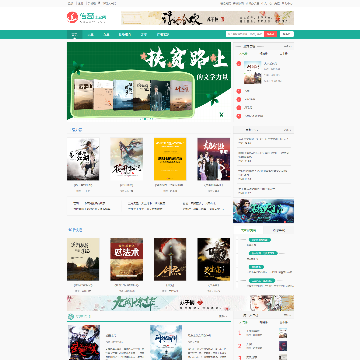Click red rank number 2 in bottom ranking list
Image resolution: width=360 pixels, height=360 pixels.
(239, 346)
